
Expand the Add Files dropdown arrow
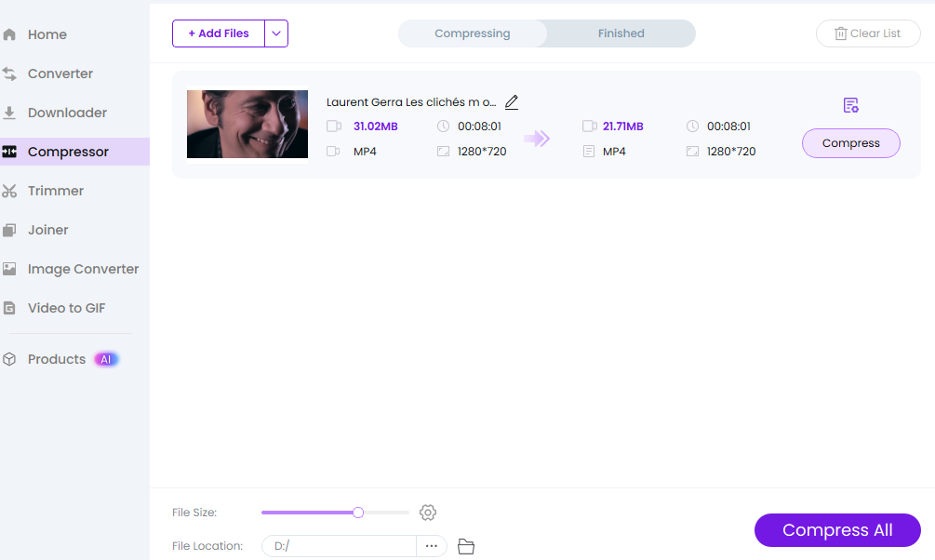[276, 33]
